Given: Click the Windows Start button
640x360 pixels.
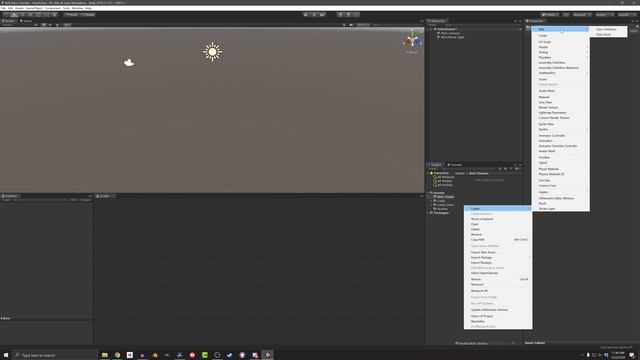Looking at the screenshot, I should pos(6,355).
